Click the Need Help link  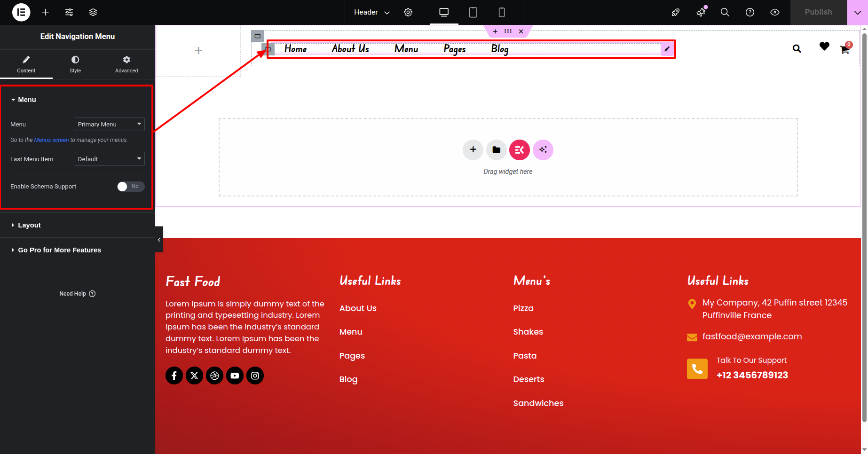point(78,294)
